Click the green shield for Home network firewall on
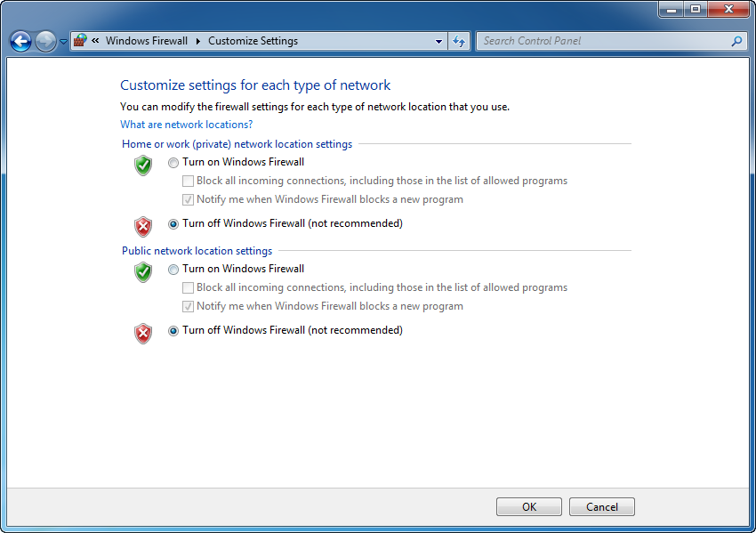 pos(142,166)
